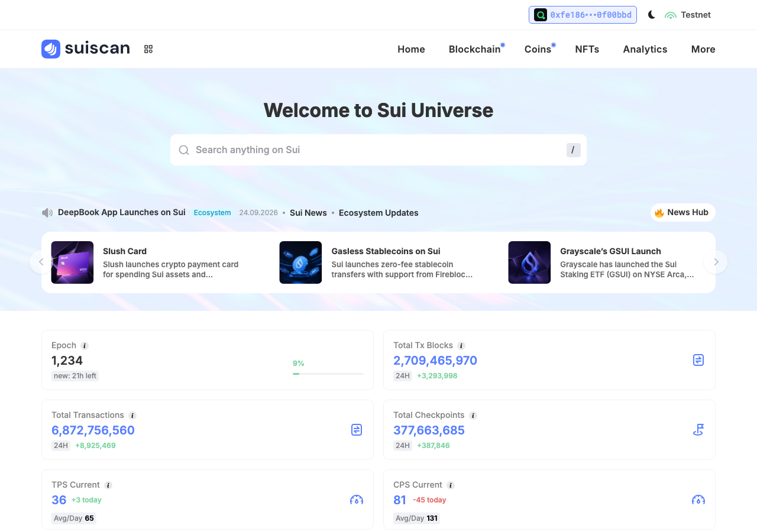Viewport: 757px width, 532px height.
Task: Click the news speaker icon
Action: pyautogui.click(x=47, y=213)
